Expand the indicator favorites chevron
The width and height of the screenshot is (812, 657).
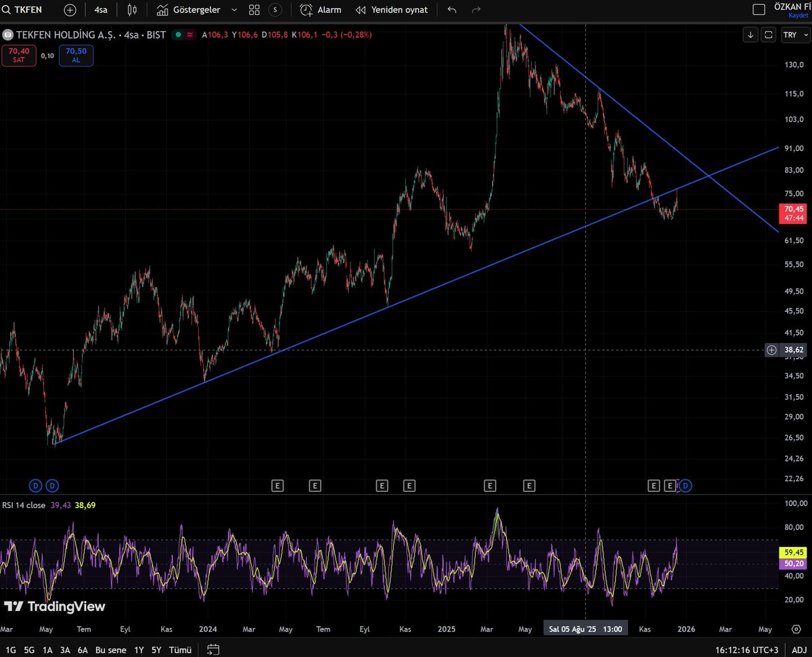click(x=234, y=10)
